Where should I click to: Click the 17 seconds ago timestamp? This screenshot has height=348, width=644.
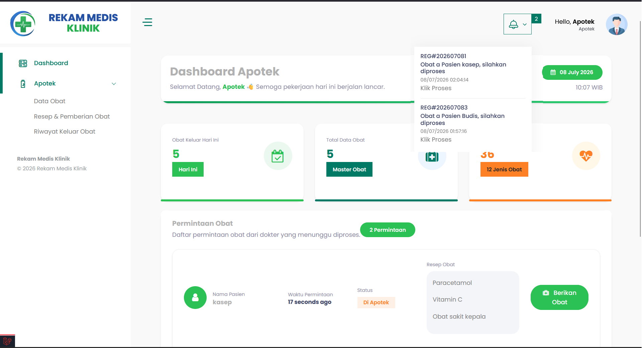click(x=310, y=302)
